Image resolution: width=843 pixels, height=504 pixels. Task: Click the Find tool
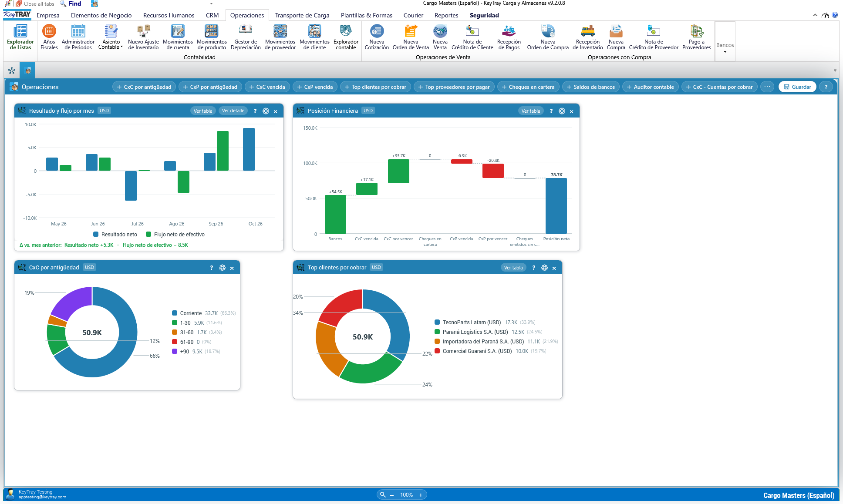click(71, 3)
